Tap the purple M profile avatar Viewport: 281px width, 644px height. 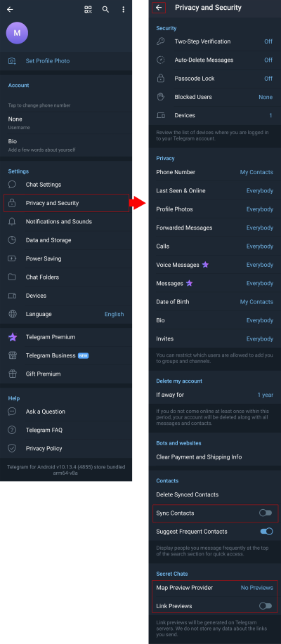coord(17,33)
